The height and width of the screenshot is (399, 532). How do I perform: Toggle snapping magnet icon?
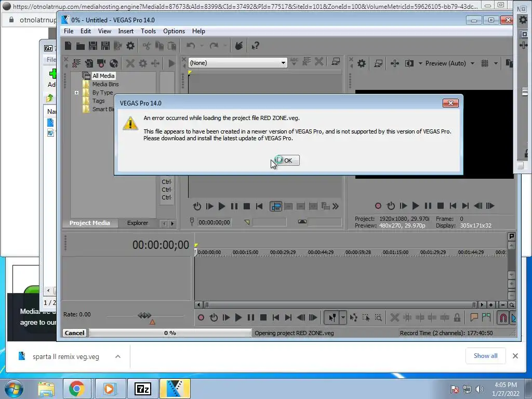[x=503, y=317]
